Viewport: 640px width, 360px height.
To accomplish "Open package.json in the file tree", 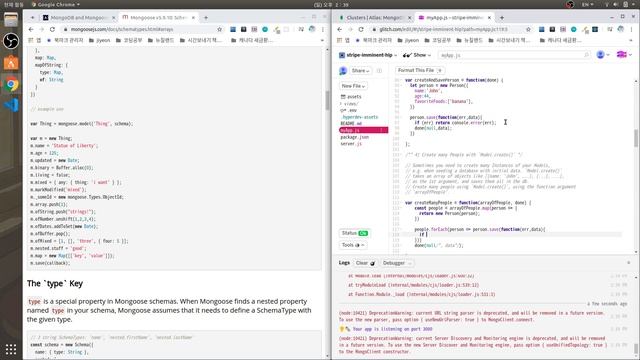I will coord(354,137).
